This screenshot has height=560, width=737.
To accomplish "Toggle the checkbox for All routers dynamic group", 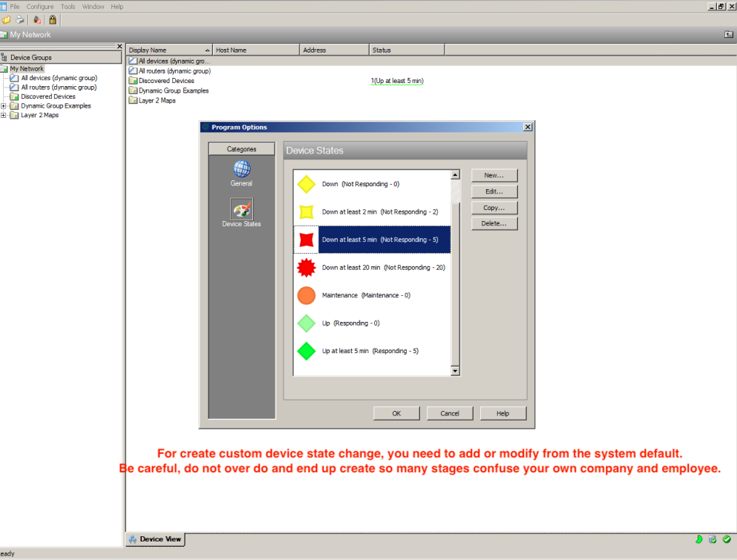I will 13,87.
